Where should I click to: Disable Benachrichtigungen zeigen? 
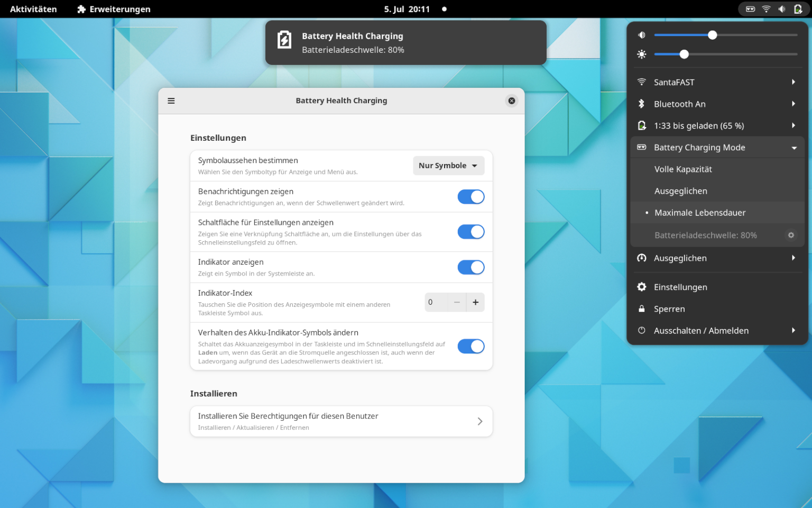470,196
